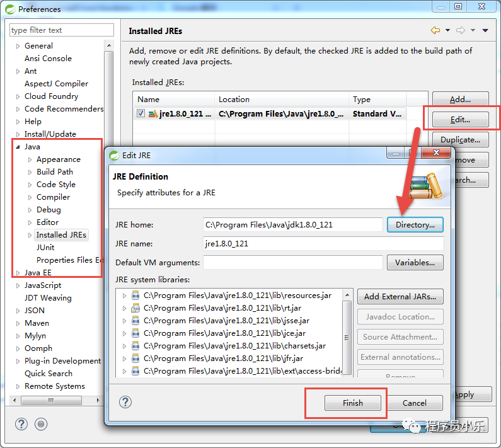Click the Edit... button for JREs

coord(461,120)
